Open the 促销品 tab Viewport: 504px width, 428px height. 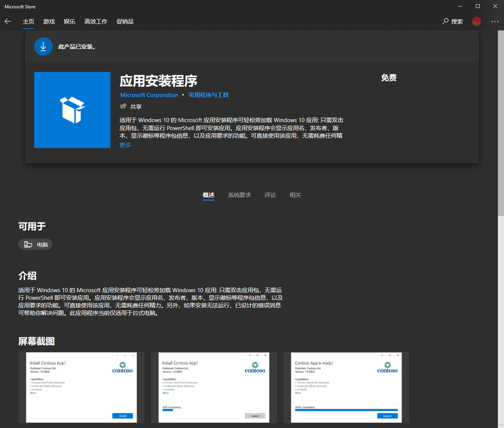125,22
